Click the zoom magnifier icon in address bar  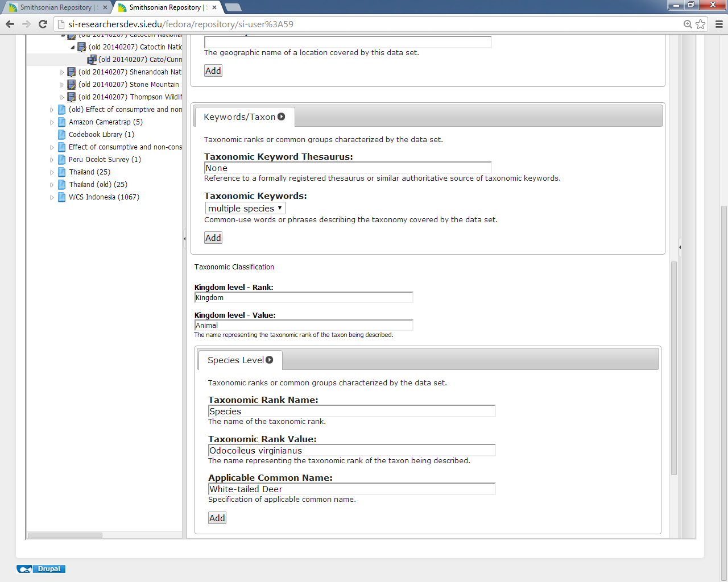point(688,24)
